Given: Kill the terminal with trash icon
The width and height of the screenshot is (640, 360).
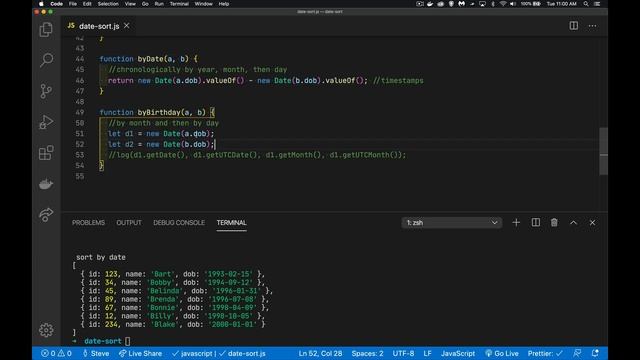Looking at the screenshot, I should tap(554, 222).
